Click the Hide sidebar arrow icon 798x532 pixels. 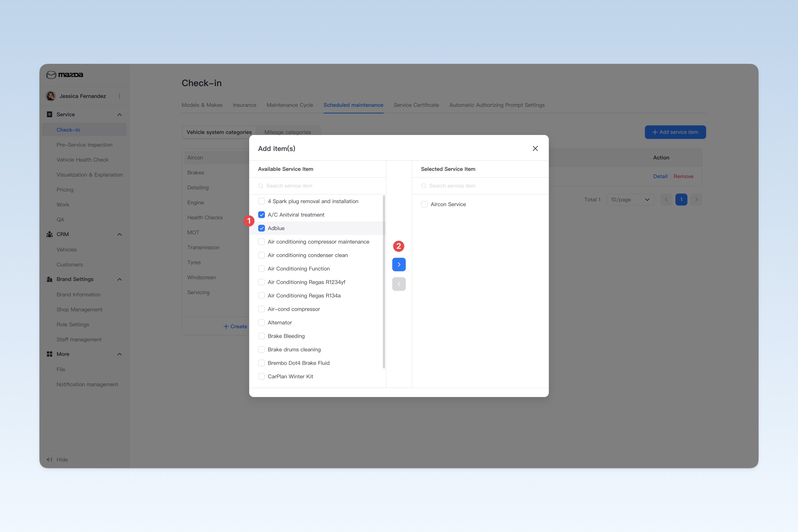pos(49,459)
